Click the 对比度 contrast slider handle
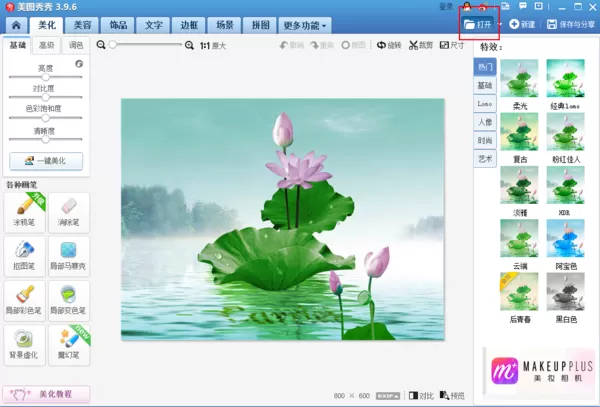The width and height of the screenshot is (600, 407). coord(46,97)
